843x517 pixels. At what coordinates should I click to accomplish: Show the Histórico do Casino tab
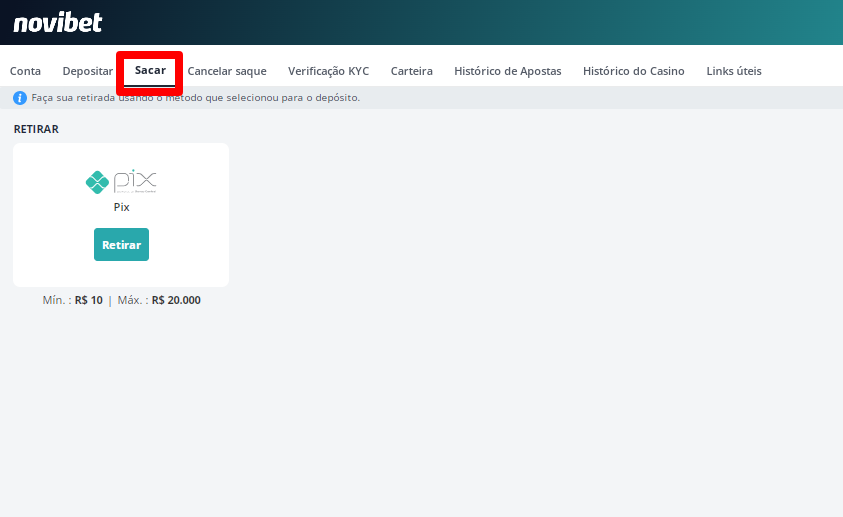[633, 71]
